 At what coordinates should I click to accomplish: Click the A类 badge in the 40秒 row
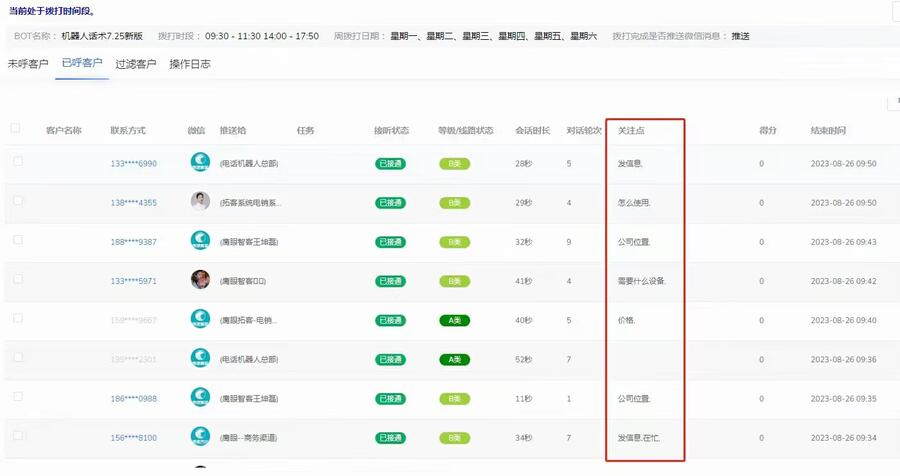454,320
